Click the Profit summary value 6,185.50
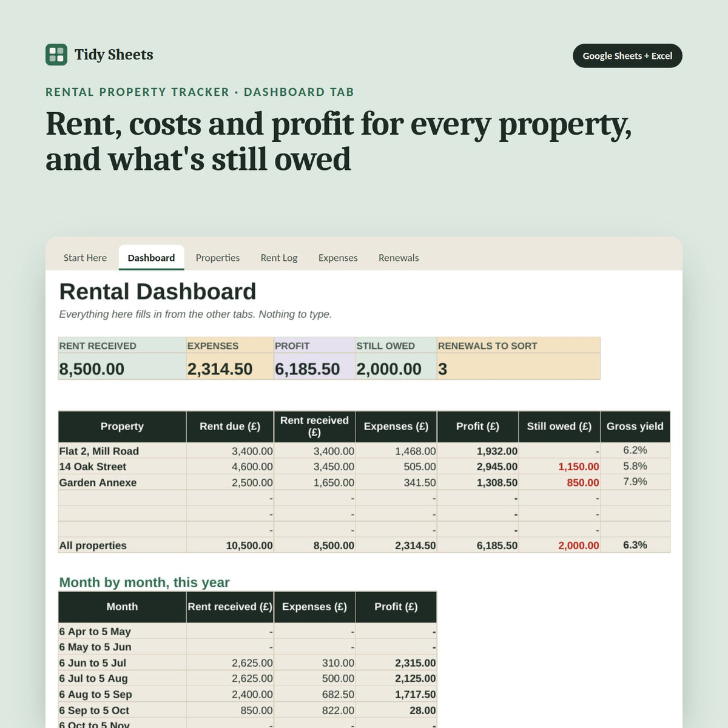728x728 pixels. [x=308, y=369]
